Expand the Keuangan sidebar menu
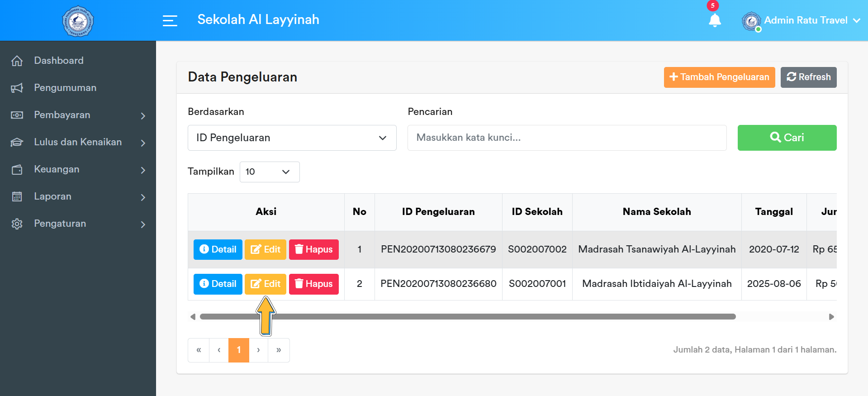The width and height of the screenshot is (868, 396). pyautogui.click(x=78, y=169)
